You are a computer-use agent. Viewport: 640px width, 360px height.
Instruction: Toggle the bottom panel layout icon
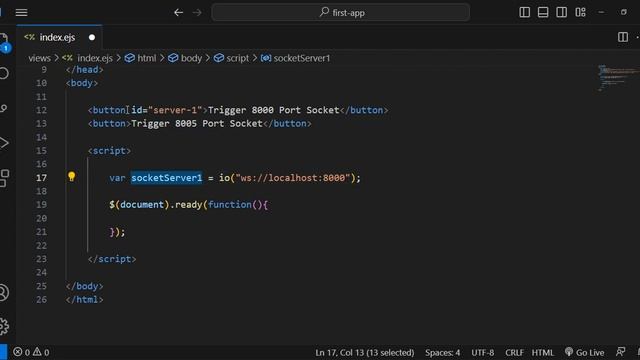543,12
